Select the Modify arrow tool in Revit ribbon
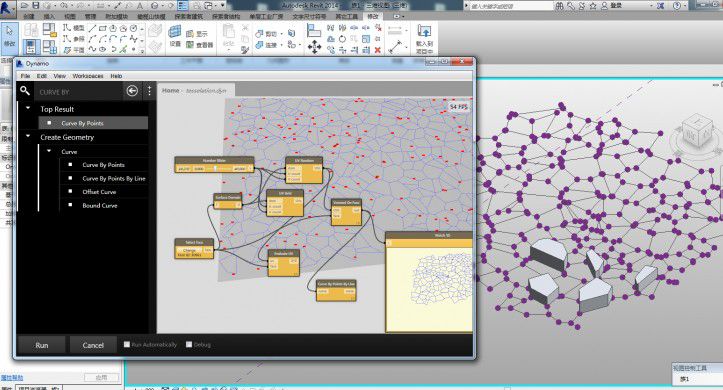 pos(10,35)
